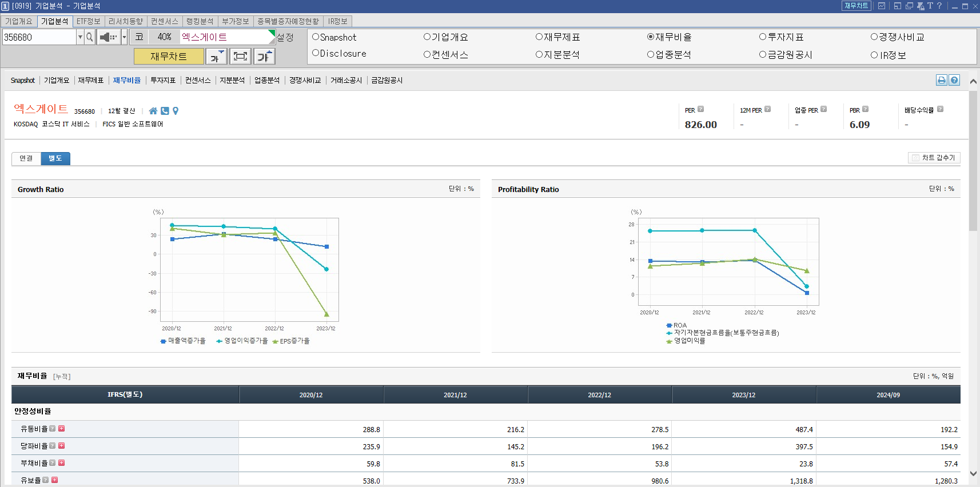The height and width of the screenshot is (487, 980).
Task: Click the window layout icon in title bar
Action: (898, 6)
